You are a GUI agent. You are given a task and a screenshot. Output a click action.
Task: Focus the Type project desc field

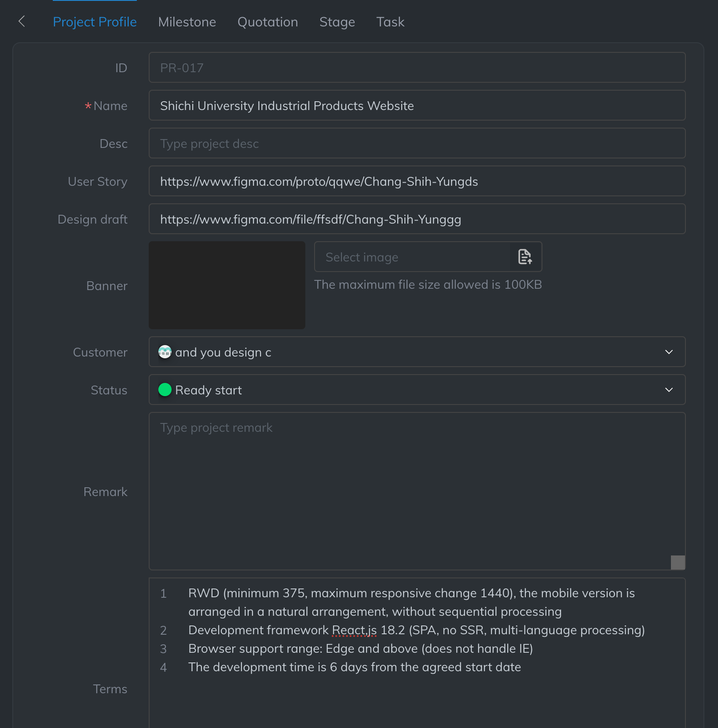click(417, 143)
